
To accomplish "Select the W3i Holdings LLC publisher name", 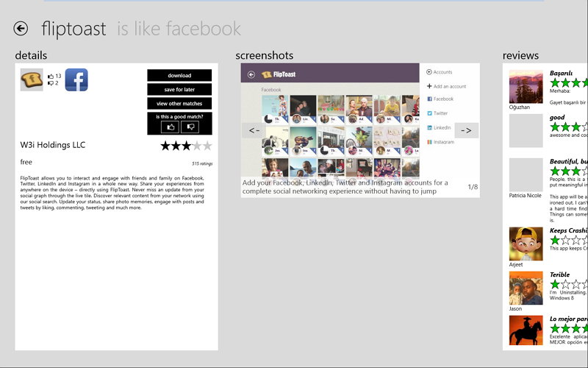I will [53, 145].
